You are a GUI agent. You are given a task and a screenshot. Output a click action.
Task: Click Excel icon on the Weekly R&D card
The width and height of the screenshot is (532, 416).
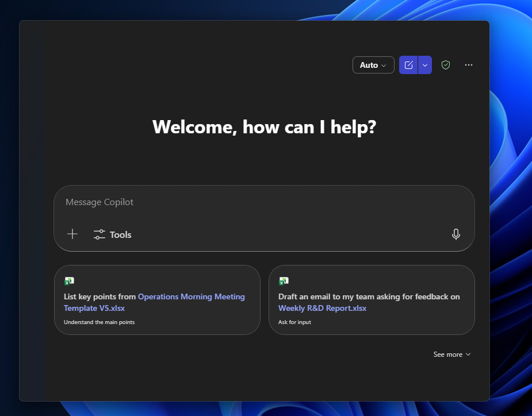pos(284,281)
